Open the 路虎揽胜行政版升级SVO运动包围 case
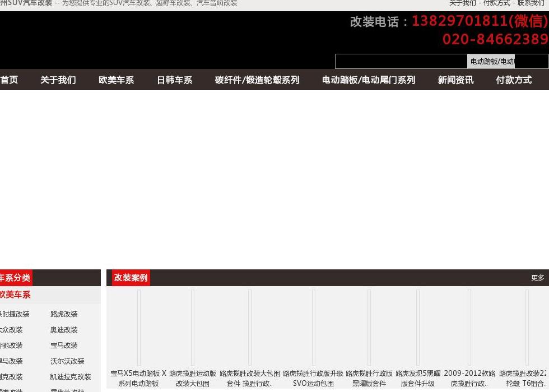 (x=313, y=379)
